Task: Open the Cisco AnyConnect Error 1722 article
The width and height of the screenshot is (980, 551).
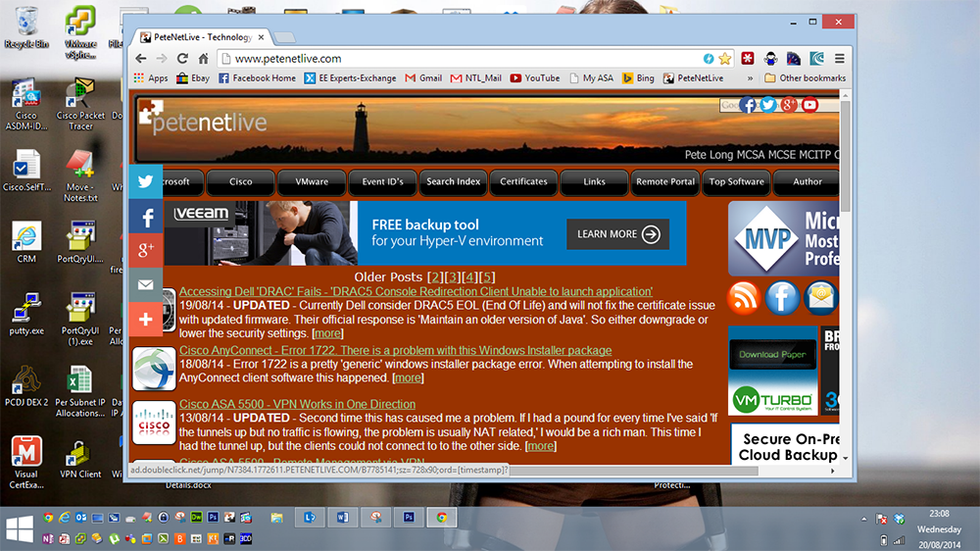Action: tap(395, 350)
